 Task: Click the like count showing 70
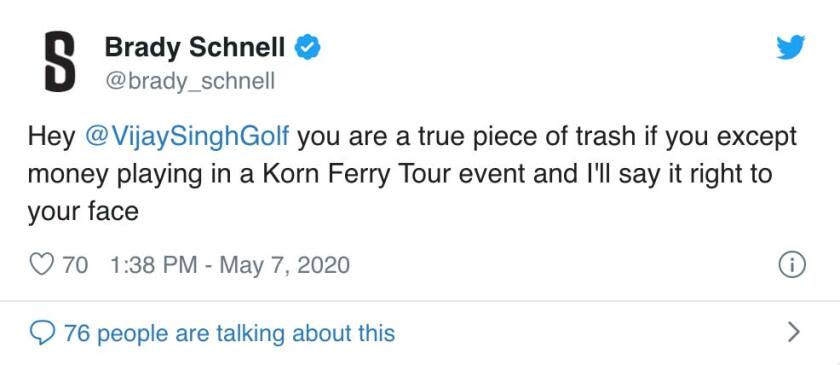coord(75,265)
